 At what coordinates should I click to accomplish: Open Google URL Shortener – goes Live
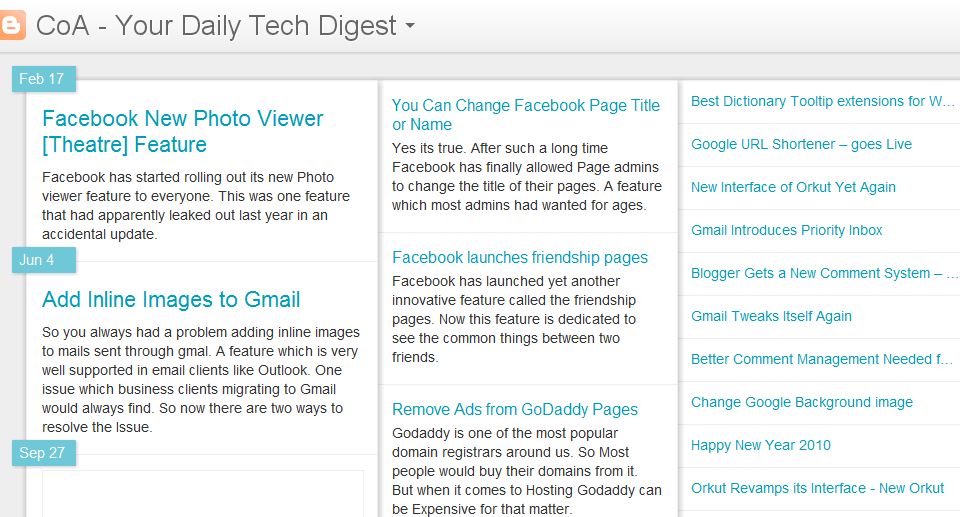click(801, 144)
